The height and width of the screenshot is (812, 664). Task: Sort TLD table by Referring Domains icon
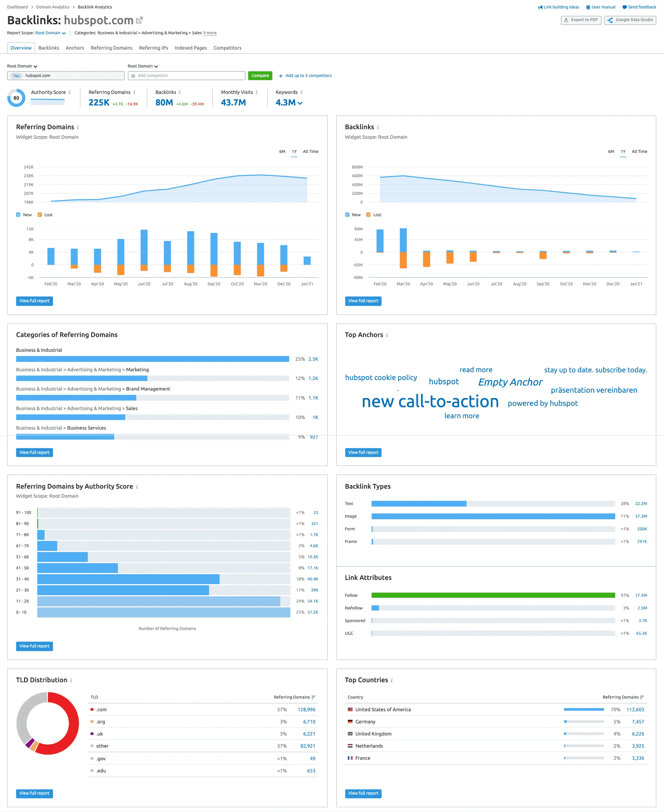(313, 697)
